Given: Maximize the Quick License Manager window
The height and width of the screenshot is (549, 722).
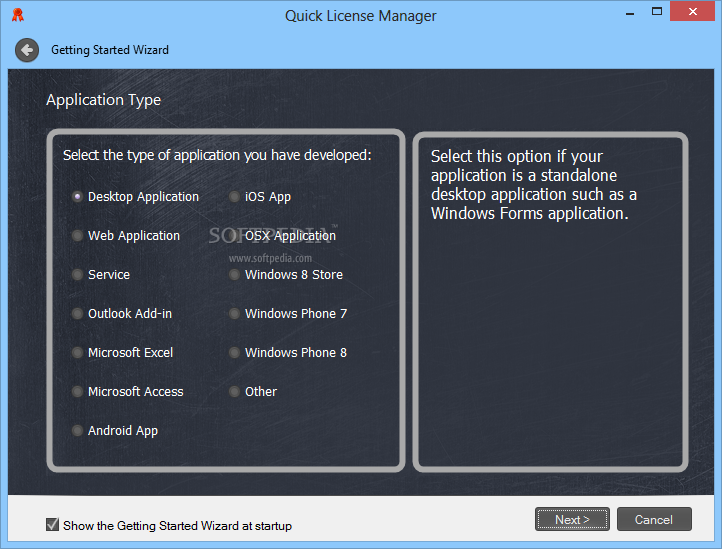Looking at the screenshot, I should tap(657, 12).
